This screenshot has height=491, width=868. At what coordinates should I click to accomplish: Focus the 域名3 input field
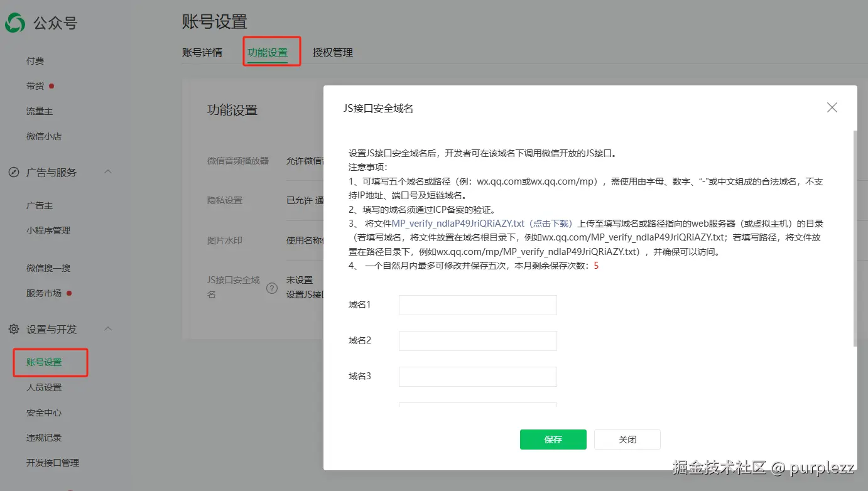[x=478, y=377]
